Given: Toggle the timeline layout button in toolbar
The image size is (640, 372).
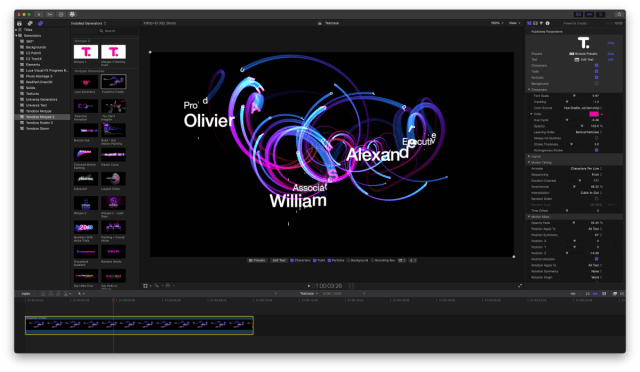Looking at the screenshot, I should click(589, 14).
